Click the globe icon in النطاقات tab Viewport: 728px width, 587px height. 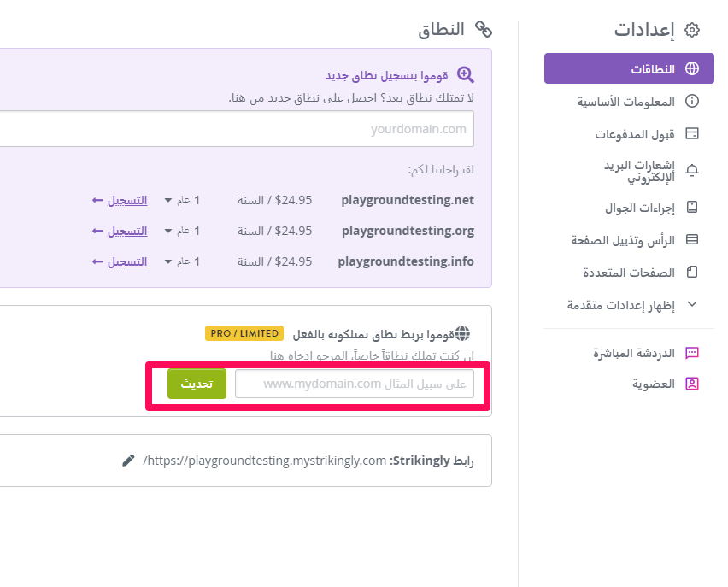(x=692, y=68)
